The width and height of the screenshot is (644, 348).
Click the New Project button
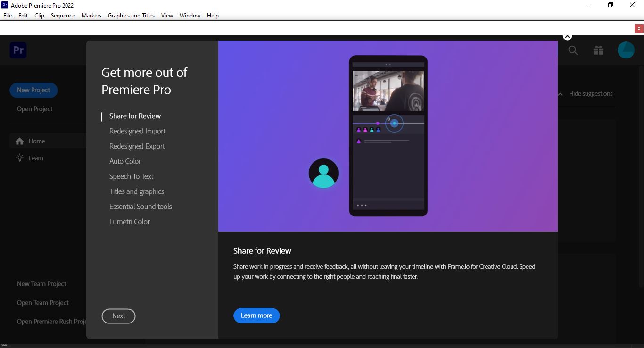click(x=33, y=90)
